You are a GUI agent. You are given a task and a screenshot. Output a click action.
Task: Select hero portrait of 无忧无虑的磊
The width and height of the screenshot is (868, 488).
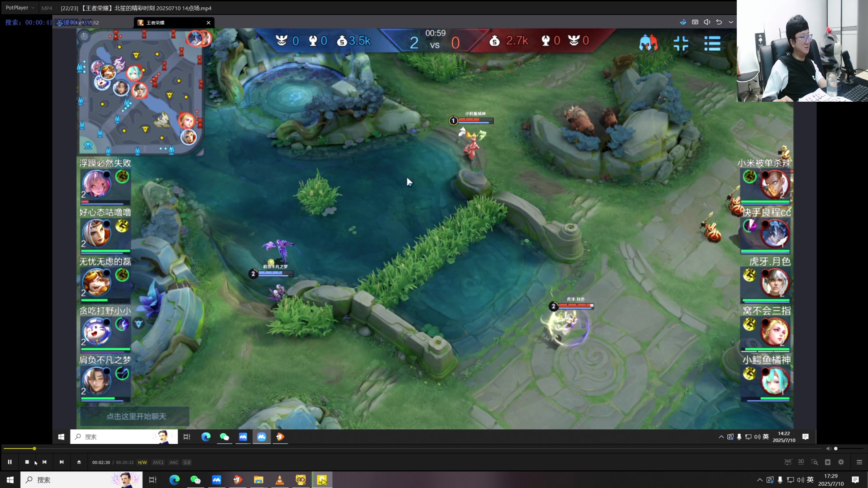(97, 282)
